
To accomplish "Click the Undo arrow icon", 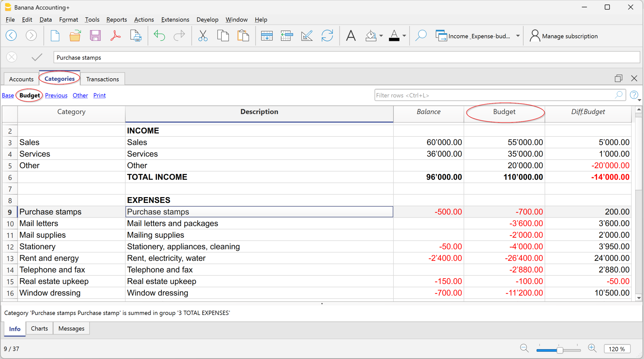I will click(159, 36).
